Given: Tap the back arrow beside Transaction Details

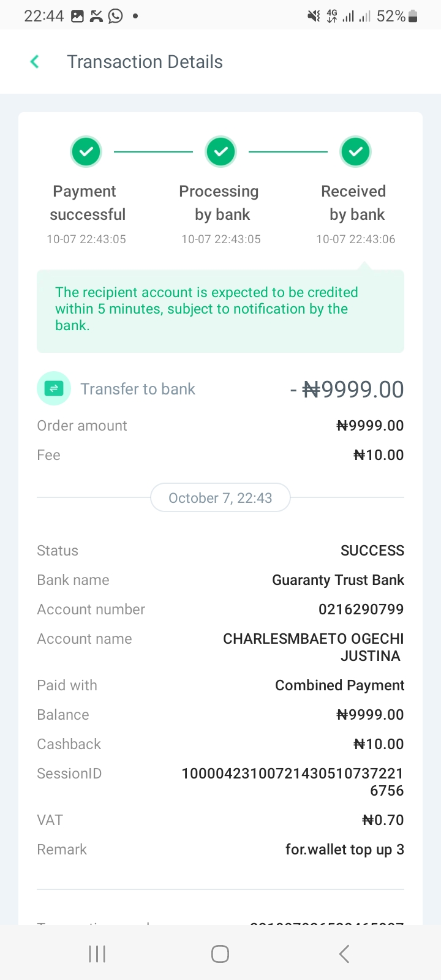Looking at the screenshot, I should (35, 62).
